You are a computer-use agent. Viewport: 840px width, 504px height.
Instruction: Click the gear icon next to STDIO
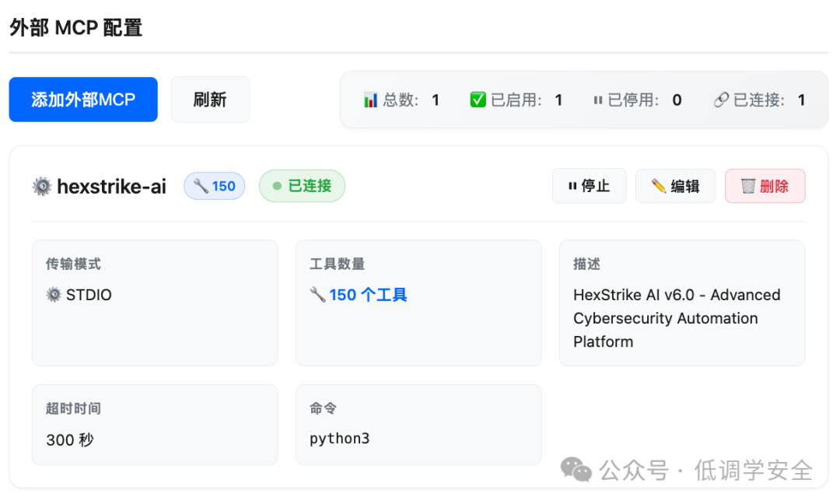(54, 295)
